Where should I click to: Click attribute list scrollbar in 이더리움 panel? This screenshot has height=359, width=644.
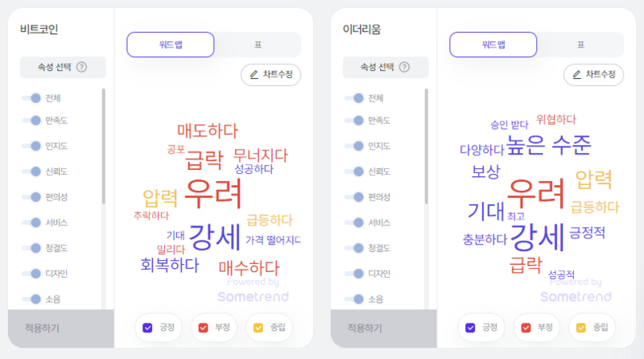tap(427, 146)
